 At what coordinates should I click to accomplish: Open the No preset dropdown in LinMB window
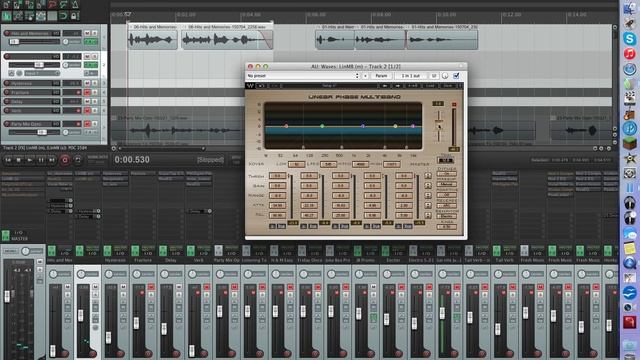tap(303, 76)
